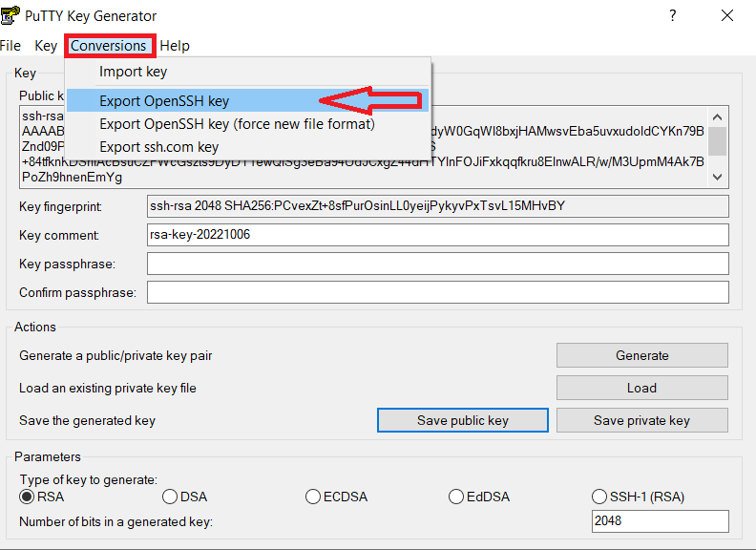Focus the Key passphrase input
This screenshot has height=550, width=756.
point(438,264)
